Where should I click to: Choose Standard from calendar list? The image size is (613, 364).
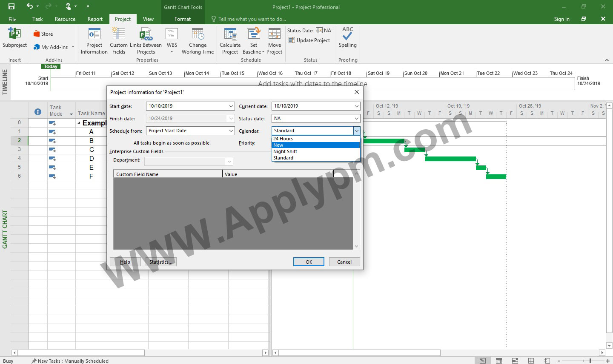pos(316,158)
